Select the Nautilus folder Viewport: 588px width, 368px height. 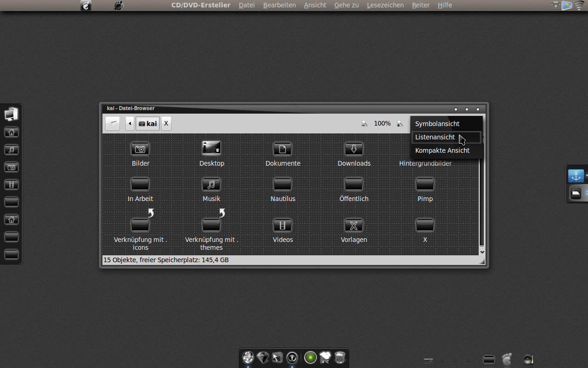[283, 184]
